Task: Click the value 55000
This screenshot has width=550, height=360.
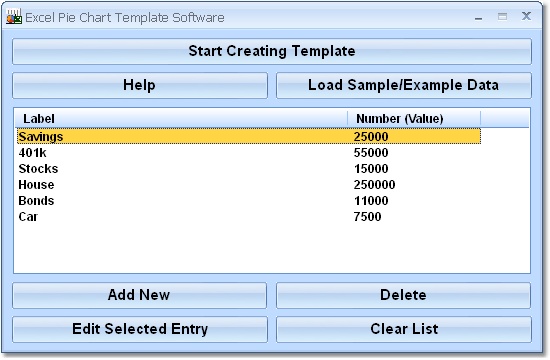Action: (371, 153)
